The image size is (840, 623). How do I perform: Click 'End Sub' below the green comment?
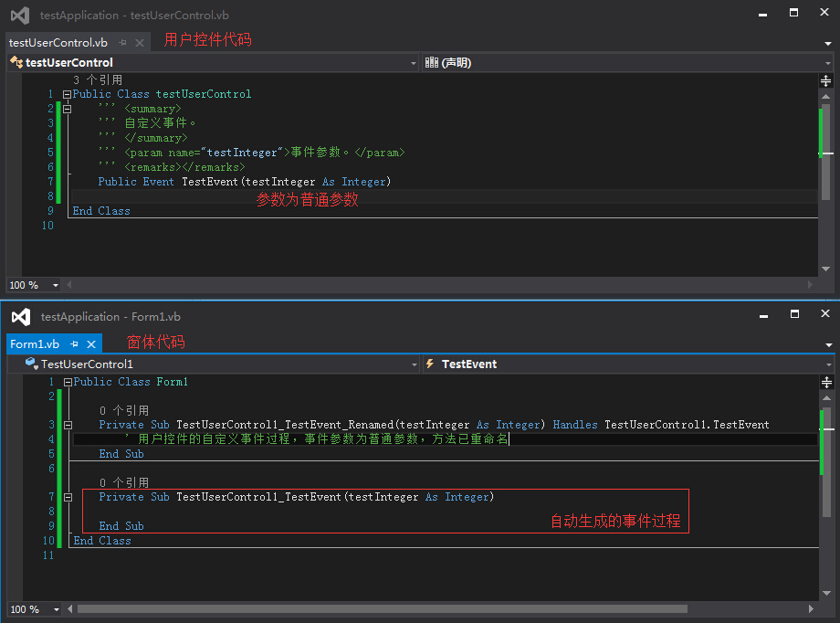[x=121, y=454]
